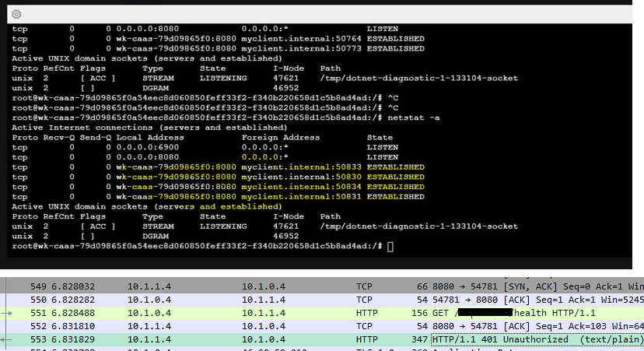Click local address '0.0.0.0:6900'
644x351 pixels.
coord(148,147)
